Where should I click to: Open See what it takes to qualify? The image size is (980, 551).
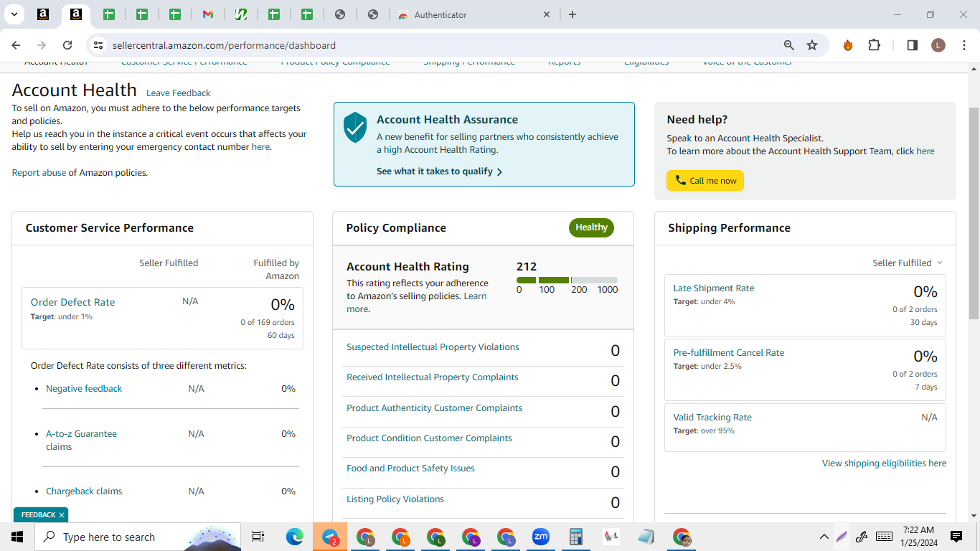click(435, 171)
